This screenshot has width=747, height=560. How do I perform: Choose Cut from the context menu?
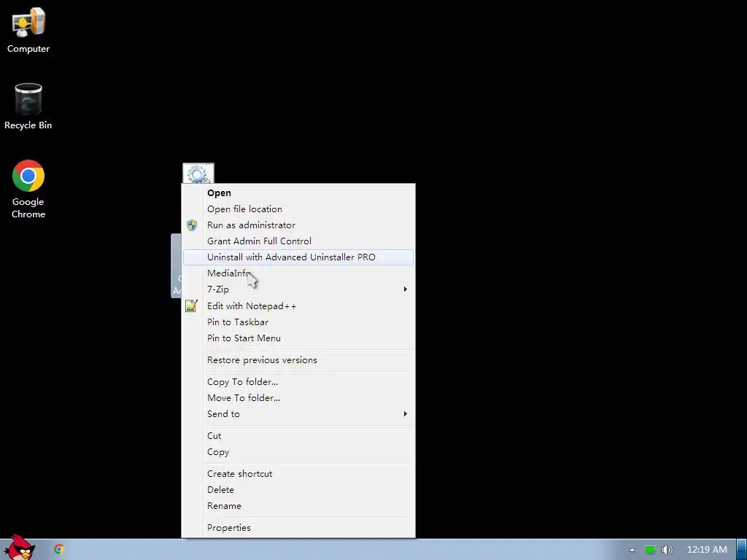(298, 436)
